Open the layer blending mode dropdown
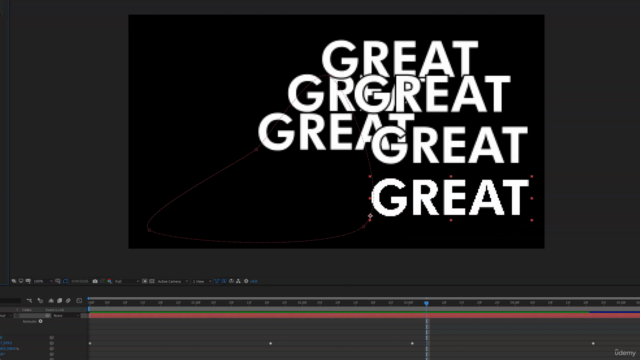This screenshot has height=360, width=640. 6,316
